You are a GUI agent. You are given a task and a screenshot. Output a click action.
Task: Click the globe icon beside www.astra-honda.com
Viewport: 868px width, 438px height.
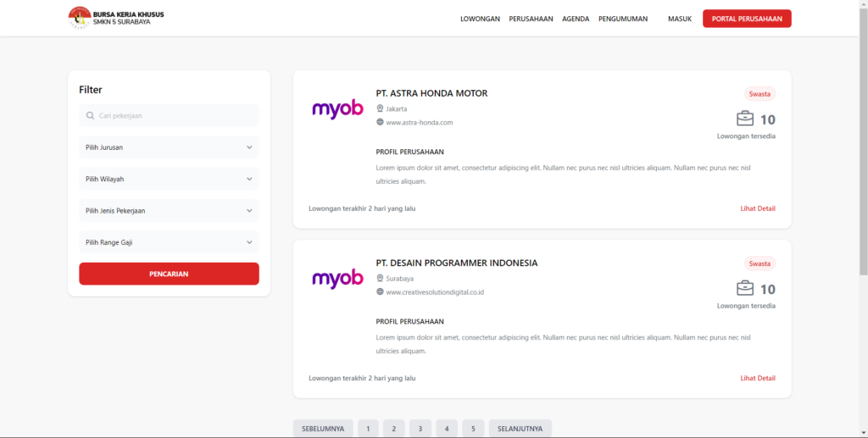click(x=380, y=122)
